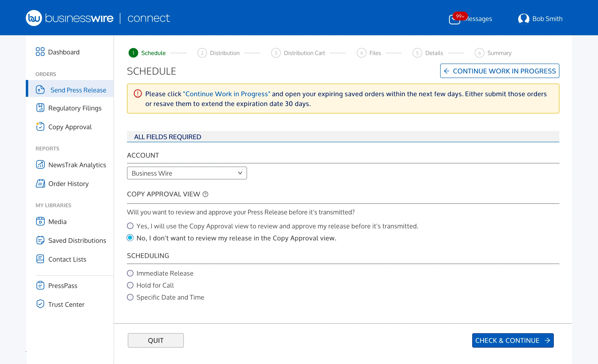Click Check & Continue button

point(513,340)
